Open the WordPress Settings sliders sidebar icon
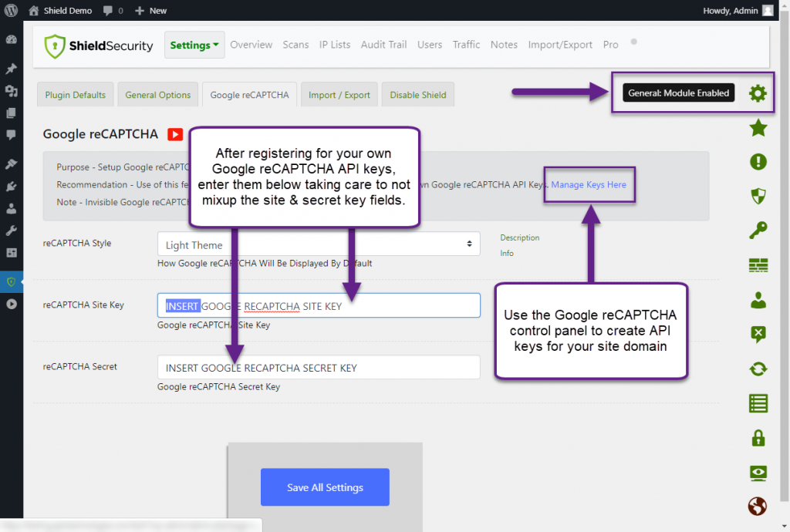Viewport: 790px width, 532px height. coord(11,253)
